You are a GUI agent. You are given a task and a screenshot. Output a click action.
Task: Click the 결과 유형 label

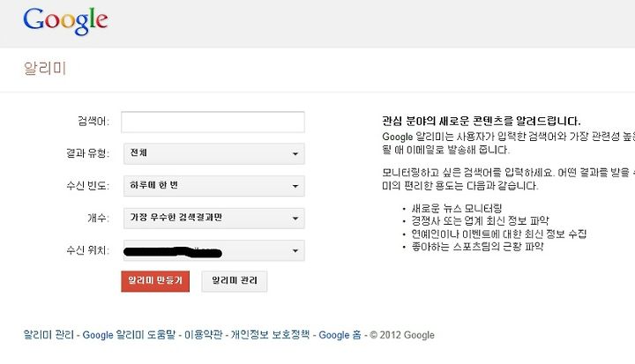[x=88, y=153]
